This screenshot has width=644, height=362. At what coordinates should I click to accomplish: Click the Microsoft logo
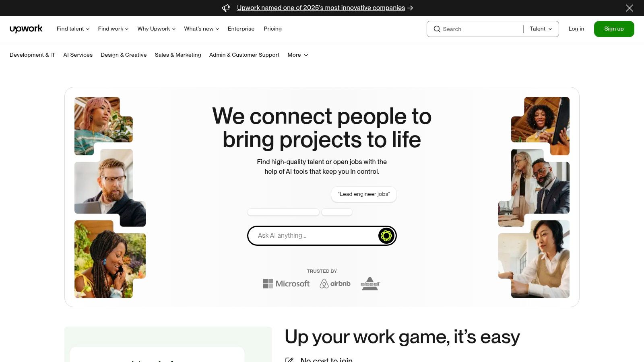(286, 284)
